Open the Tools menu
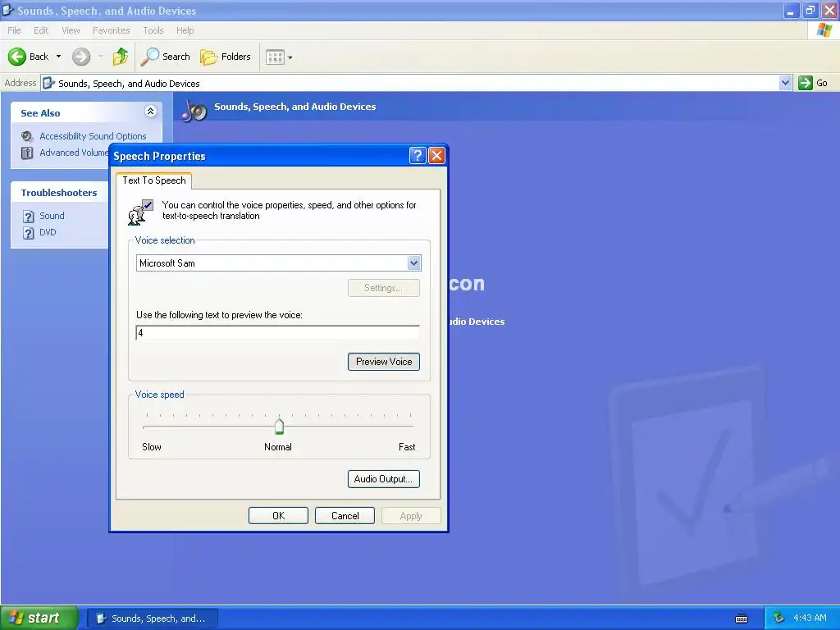840x630 pixels. 153,30
